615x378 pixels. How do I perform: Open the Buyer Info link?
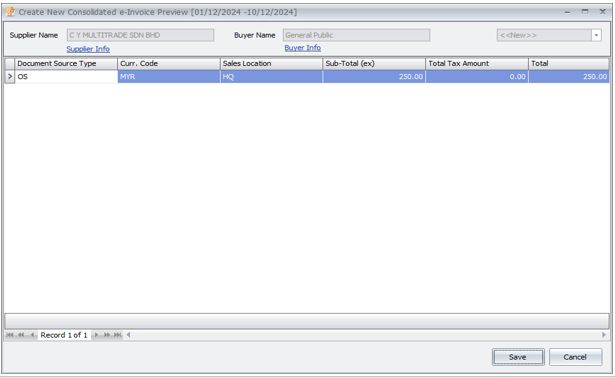(303, 48)
